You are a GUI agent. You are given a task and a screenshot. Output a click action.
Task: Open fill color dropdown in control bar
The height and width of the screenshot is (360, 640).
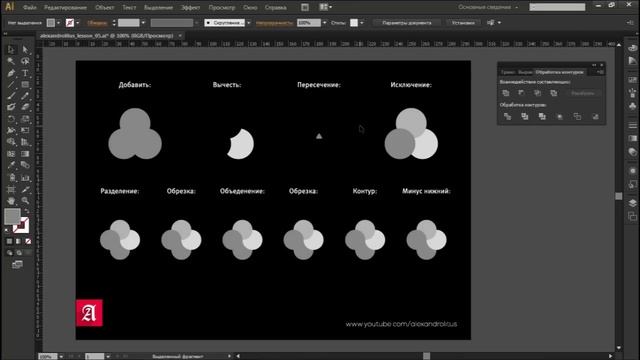58,23
